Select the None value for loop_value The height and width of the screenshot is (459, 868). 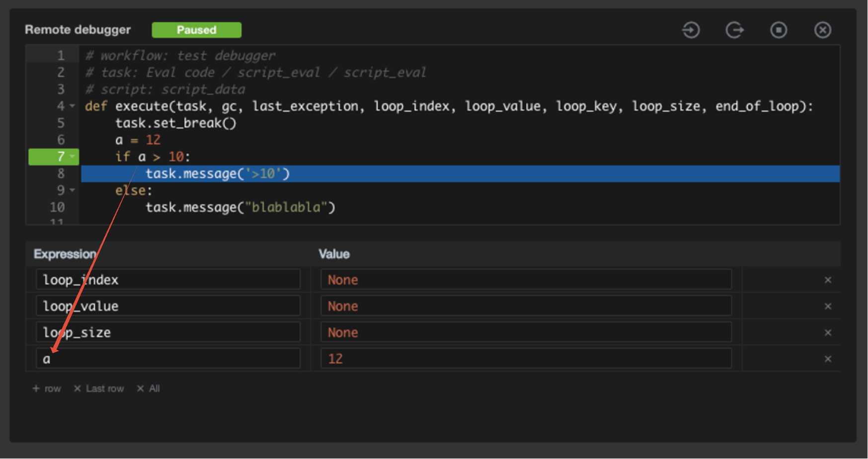[526, 306]
